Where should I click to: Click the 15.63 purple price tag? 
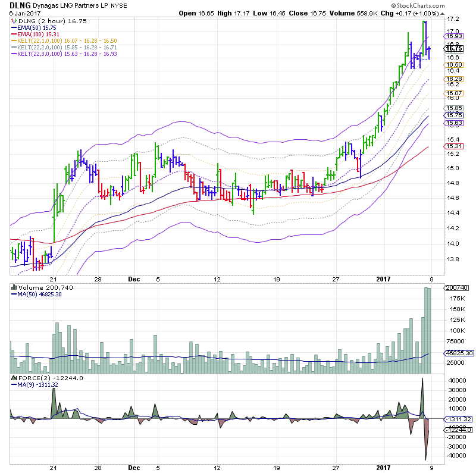coord(454,123)
